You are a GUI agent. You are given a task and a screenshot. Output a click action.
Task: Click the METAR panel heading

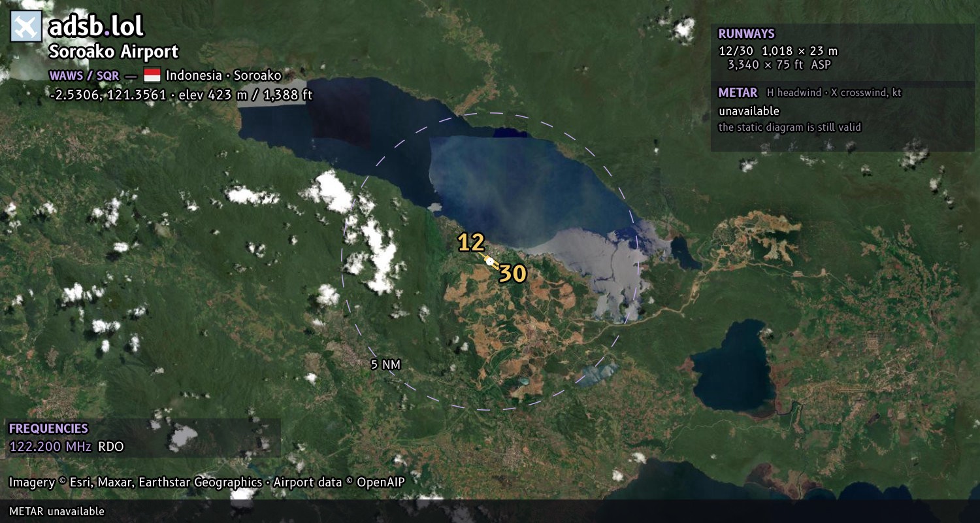[x=738, y=93]
